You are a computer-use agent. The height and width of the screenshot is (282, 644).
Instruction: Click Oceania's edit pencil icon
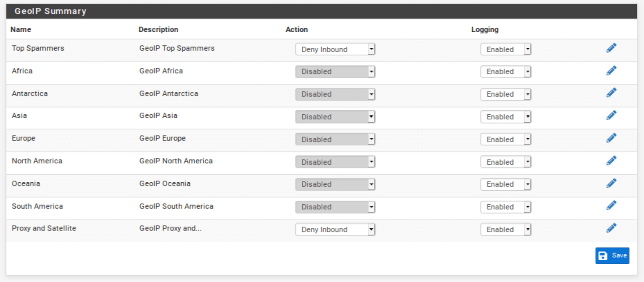611,183
